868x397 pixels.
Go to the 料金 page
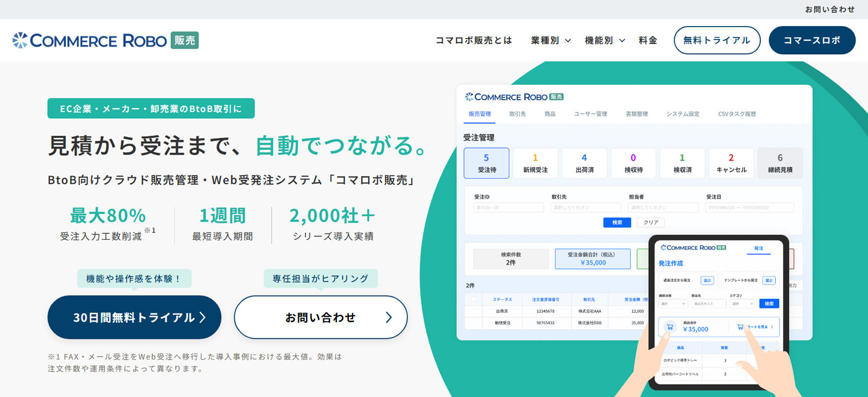tap(648, 40)
